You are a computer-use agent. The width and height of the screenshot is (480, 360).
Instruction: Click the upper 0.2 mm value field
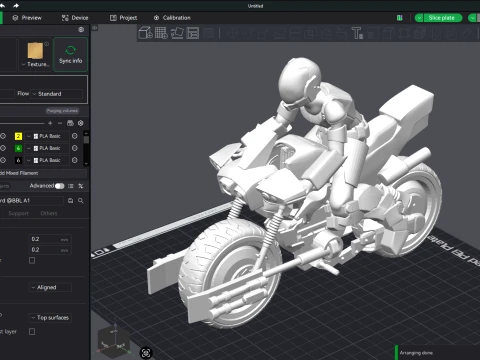tap(50, 239)
